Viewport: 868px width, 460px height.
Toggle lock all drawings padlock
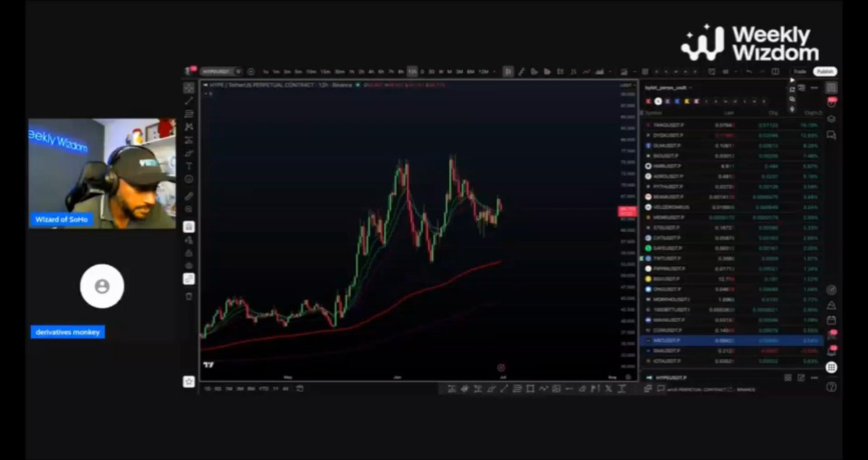click(189, 252)
